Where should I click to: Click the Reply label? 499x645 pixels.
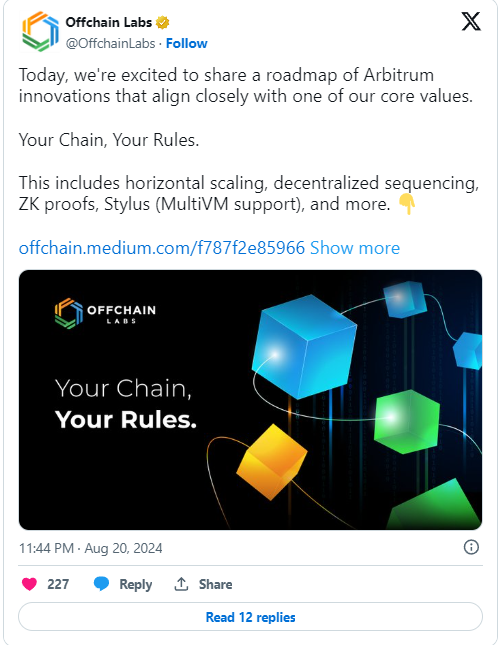click(135, 584)
